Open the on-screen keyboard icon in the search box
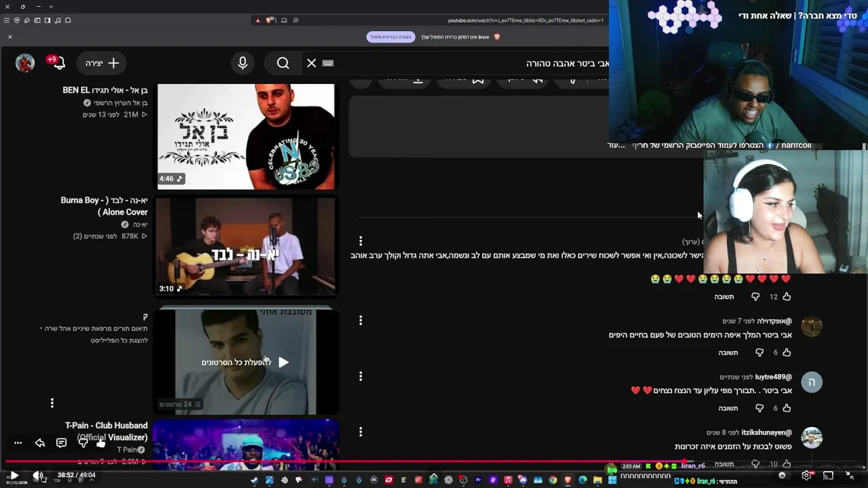 pos(328,63)
